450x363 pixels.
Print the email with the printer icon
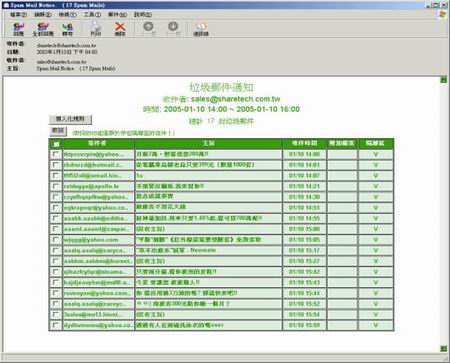click(x=96, y=29)
